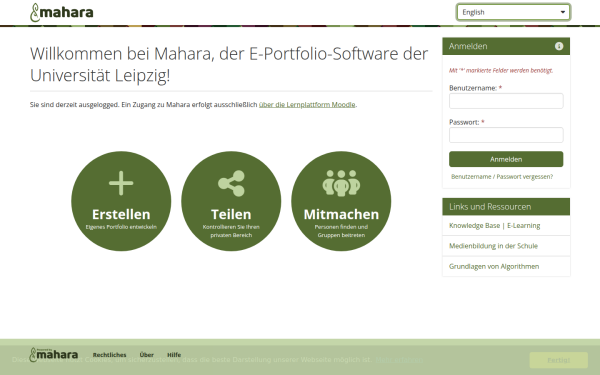Click the Willkommen bei Mahara page heading
Image resolution: width=600 pixels, height=375 pixels.
coord(229,64)
